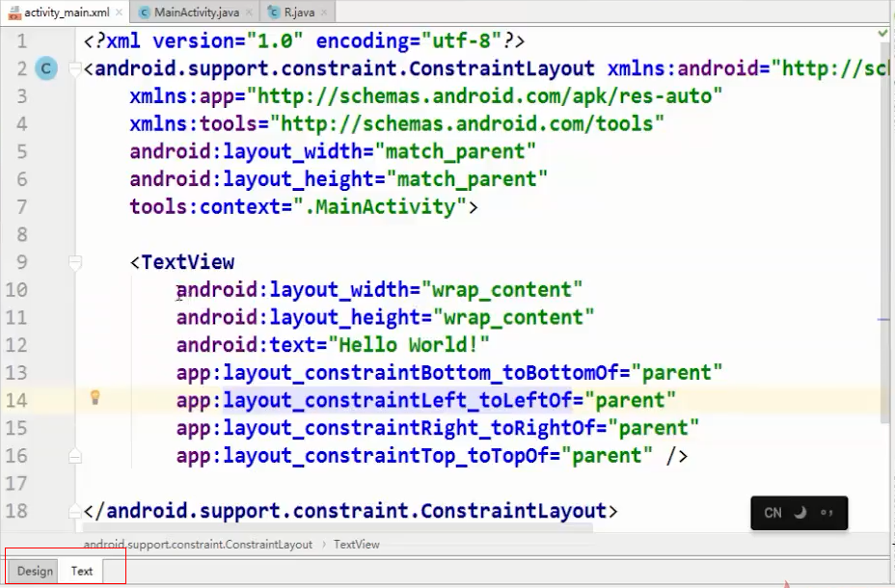The width and height of the screenshot is (895, 588).
Task: Click the class gutter icon on line 2
Action: click(46, 69)
